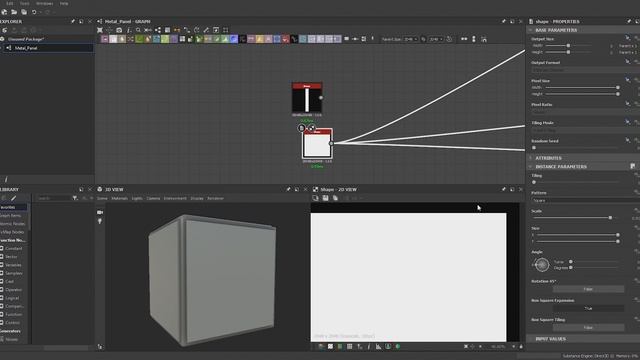Click the camera icon in 3D View sidebar

100,212
